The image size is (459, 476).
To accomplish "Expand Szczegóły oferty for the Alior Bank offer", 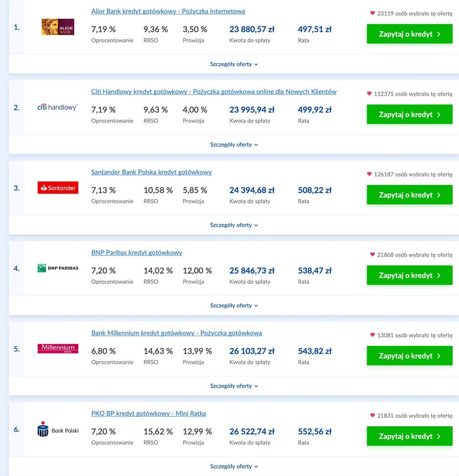I will click(x=234, y=64).
